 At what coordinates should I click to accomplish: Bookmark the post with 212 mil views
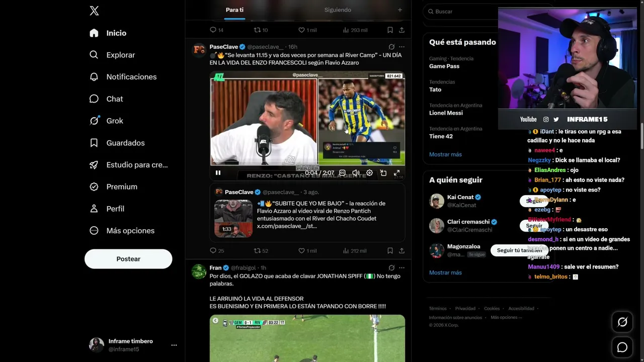point(390,250)
